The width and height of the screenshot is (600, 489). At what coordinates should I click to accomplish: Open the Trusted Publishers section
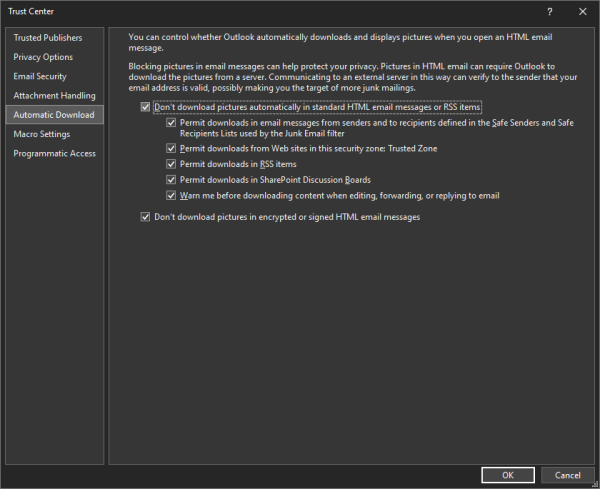point(55,38)
